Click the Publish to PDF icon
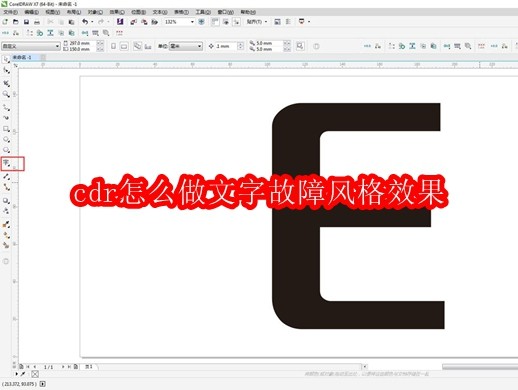 click(155, 22)
